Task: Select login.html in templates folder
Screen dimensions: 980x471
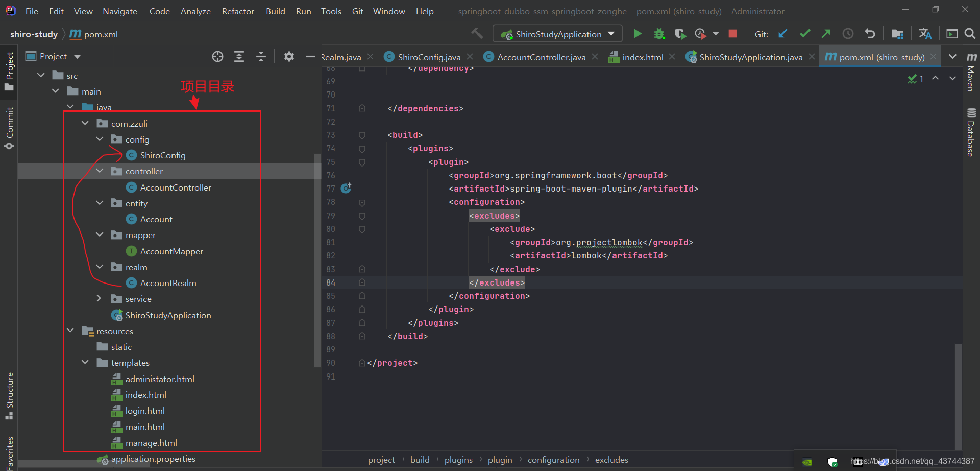Action: pyautogui.click(x=145, y=411)
